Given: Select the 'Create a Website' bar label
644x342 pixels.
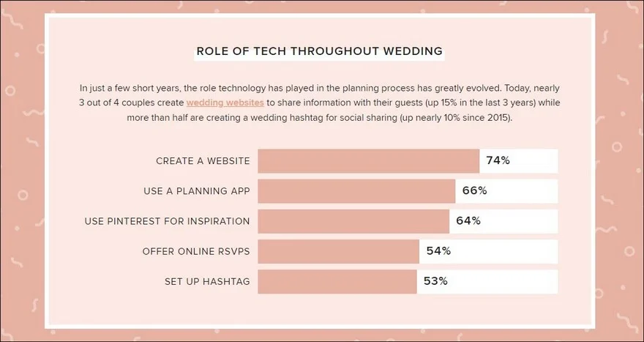Looking at the screenshot, I should pyautogui.click(x=203, y=161).
